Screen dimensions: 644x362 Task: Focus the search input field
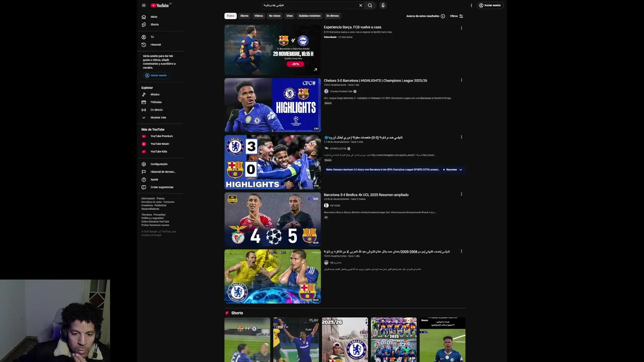point(309,6)
